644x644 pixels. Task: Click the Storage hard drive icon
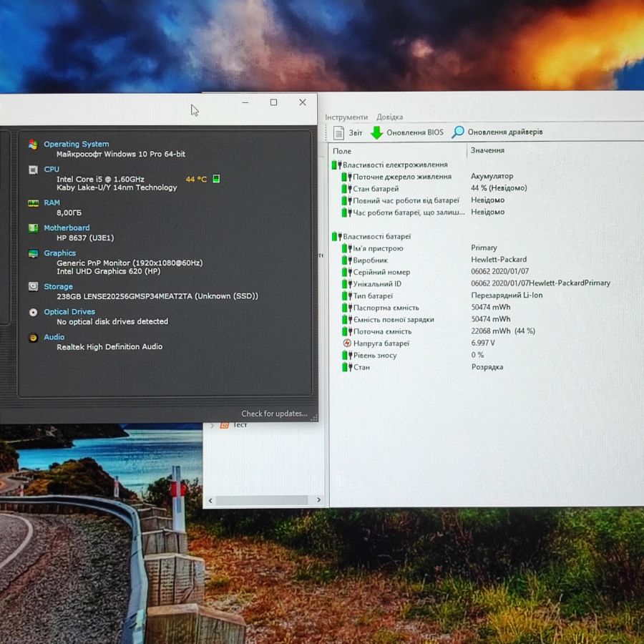click(x=33, y=286)
